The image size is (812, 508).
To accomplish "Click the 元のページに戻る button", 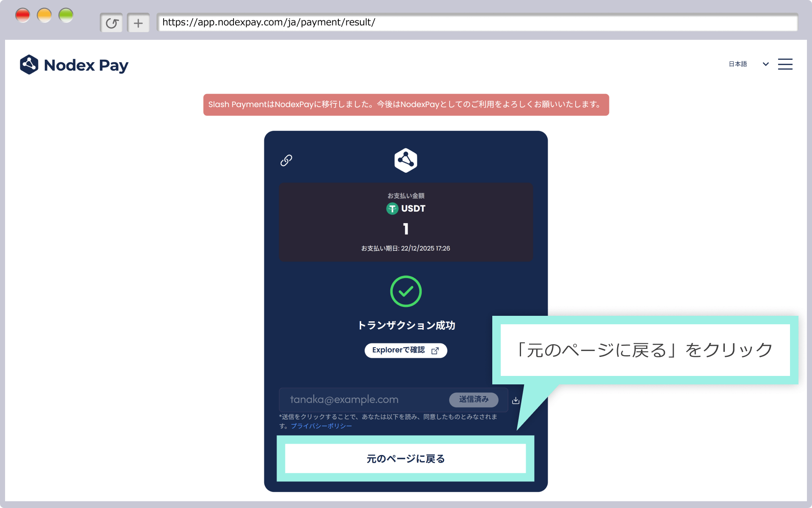I will click(x=406, y=458).
